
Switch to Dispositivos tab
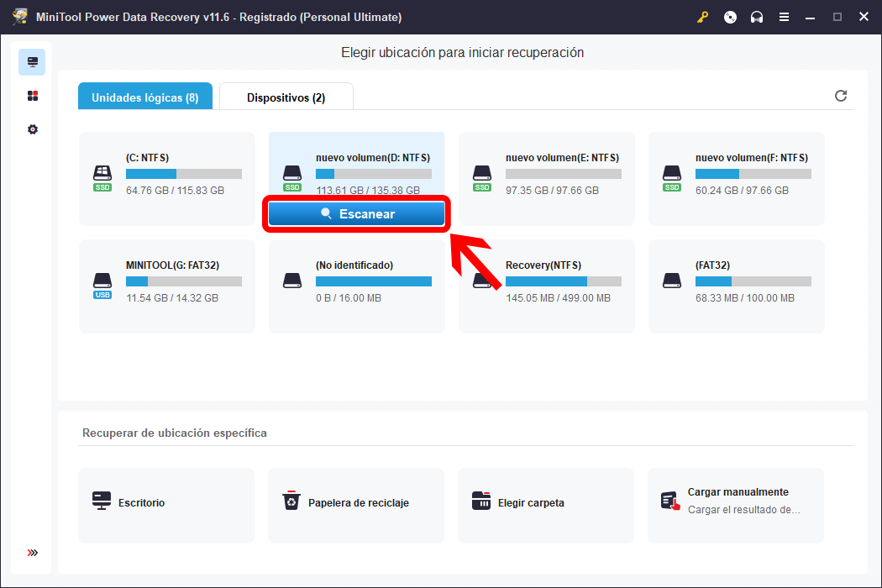[286, 97]
